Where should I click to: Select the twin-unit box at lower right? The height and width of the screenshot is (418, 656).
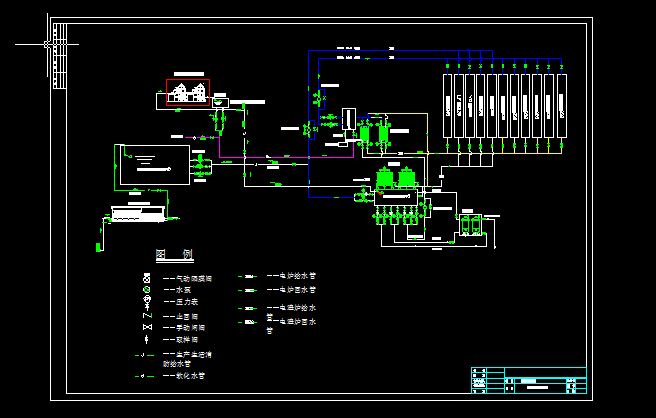click(470, 225)
